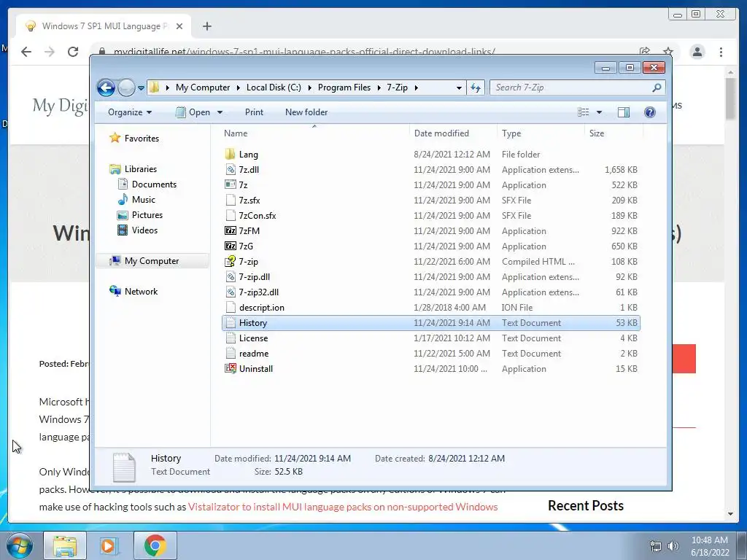Click the change view icon
Screen dimensions: 747x560
click(x=583, y=112)
